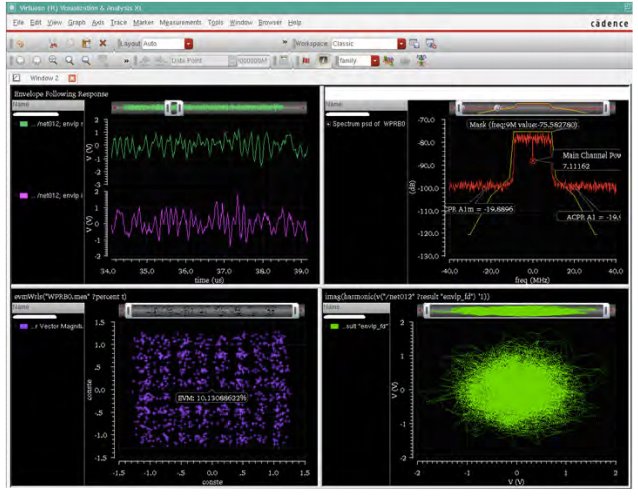638x497 pixels.
Task: Click the cut scissors icon
Action: (x=53, y=44)
